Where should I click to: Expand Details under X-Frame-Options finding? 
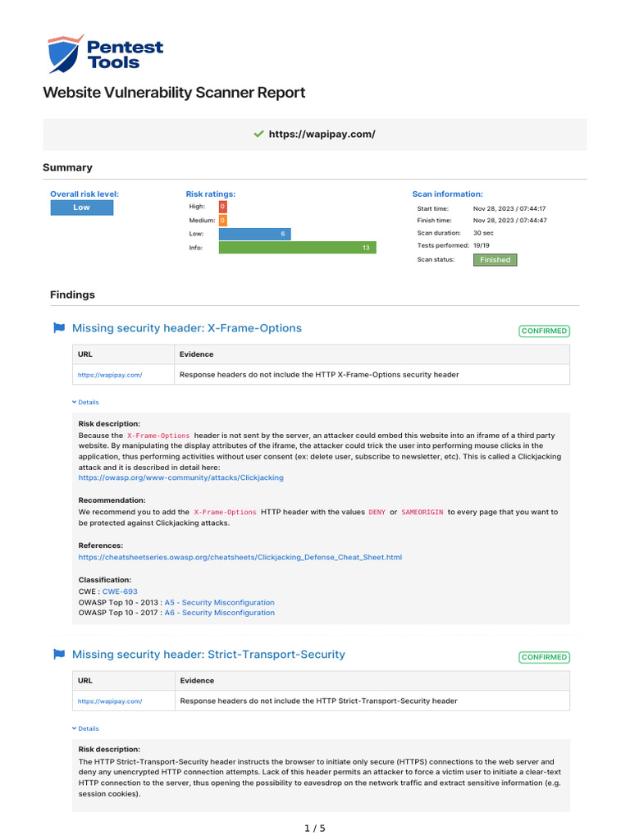pyautogui.click(x=85, y=403)
